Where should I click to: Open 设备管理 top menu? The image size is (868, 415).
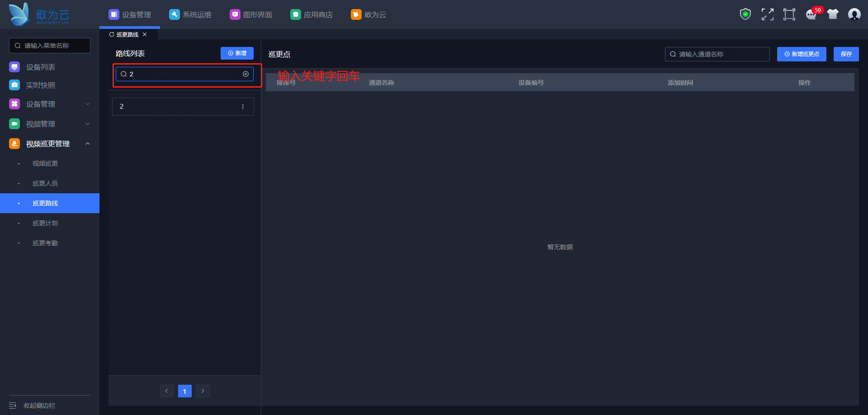tap(130, 14)
